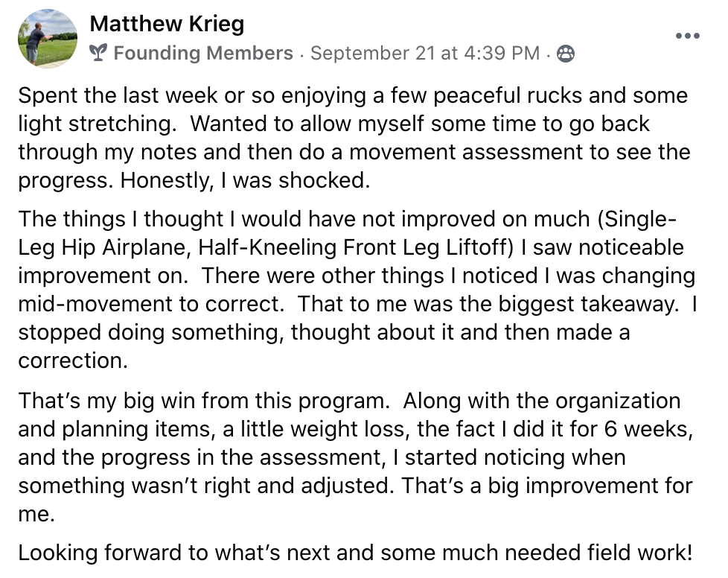Screen dimensions: 728x578
Task: Open the September 21 at 4:39 PM timestamp
Action: click(x=424, y=53)
